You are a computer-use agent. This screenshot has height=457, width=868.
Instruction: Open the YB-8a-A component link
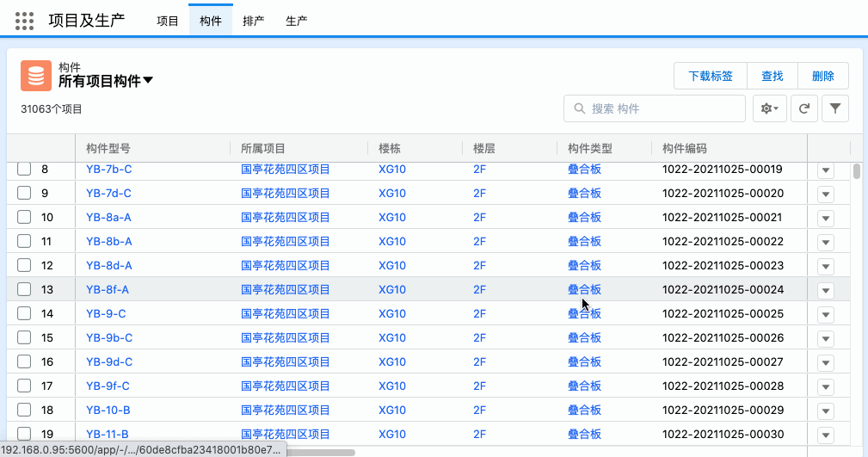[x=108, y=217]
